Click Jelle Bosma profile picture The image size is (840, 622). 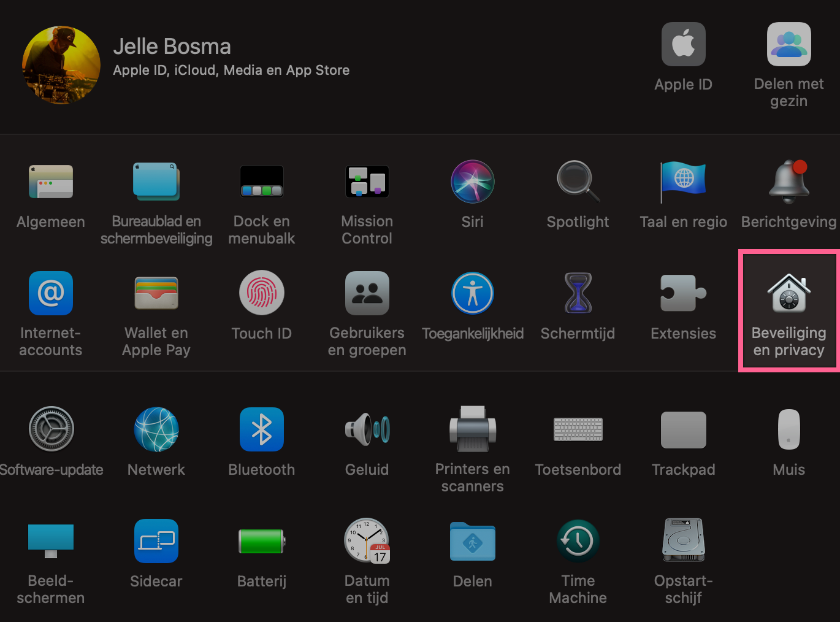61,65
